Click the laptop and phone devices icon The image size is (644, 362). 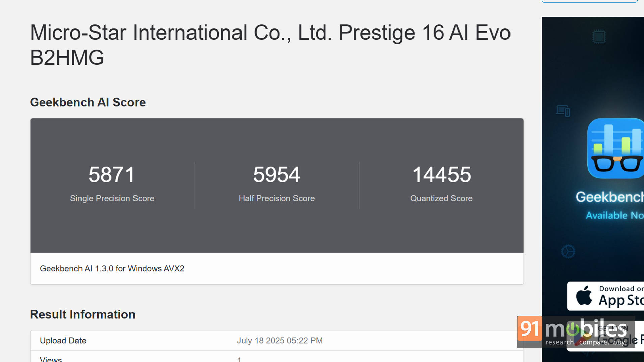point(563,110)
